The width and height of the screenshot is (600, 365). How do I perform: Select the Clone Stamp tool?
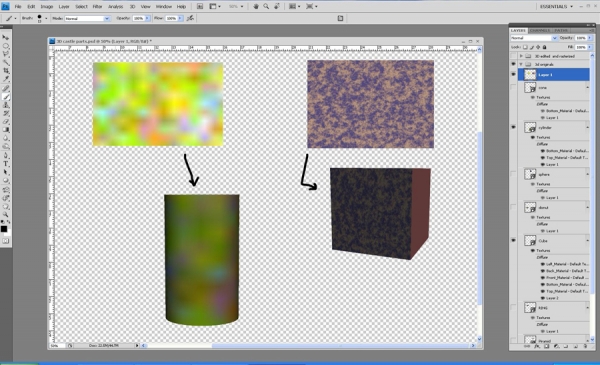pos(5,105)
